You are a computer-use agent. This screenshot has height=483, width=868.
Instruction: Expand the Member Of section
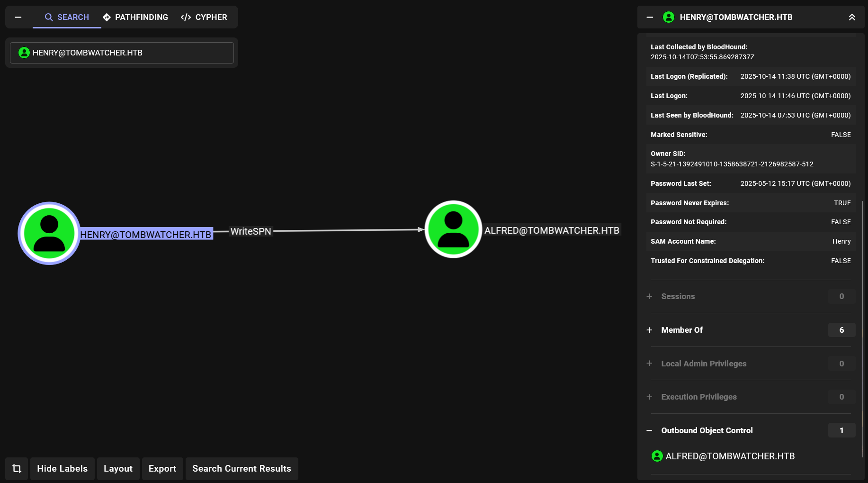click(x=681, y=330)
